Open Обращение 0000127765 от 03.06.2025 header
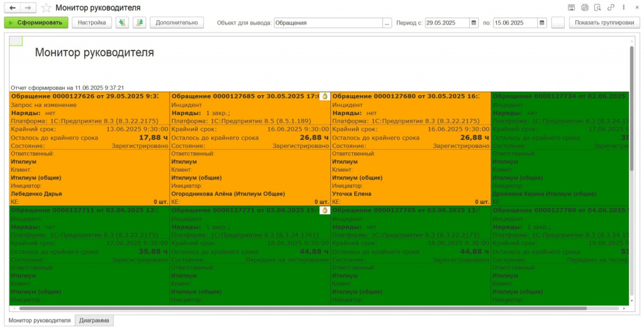The image size is (644, 329). coord(406,210)
